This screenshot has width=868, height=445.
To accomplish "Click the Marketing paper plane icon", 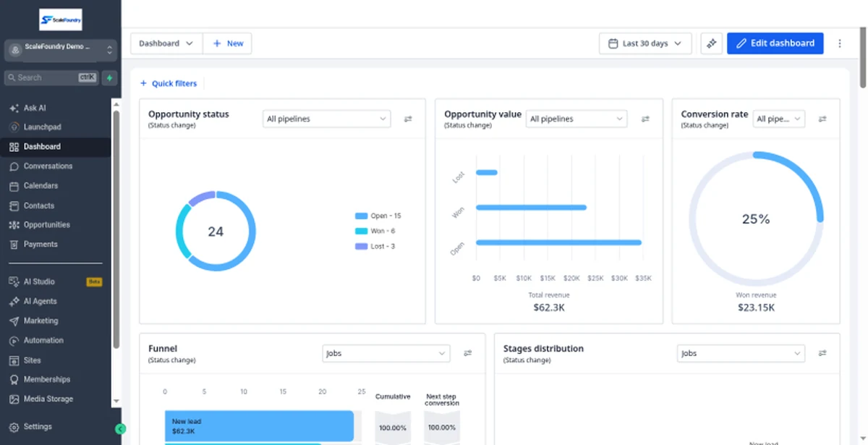I will pos(14,321).
